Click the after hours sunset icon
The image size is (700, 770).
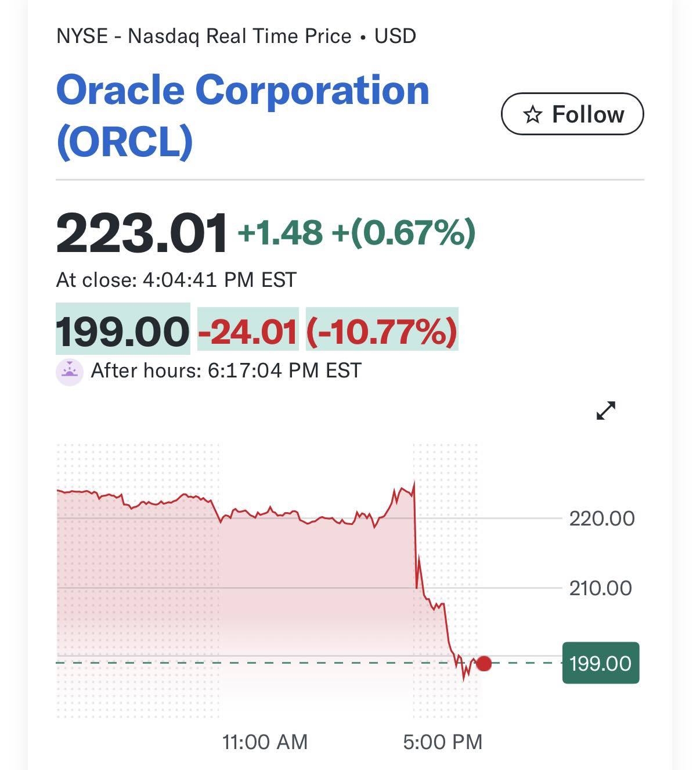click(70, 372)
